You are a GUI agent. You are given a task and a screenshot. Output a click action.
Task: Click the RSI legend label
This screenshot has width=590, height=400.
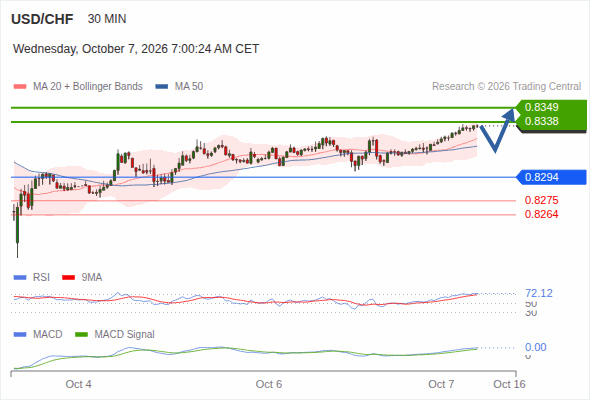tap(41, 278)
